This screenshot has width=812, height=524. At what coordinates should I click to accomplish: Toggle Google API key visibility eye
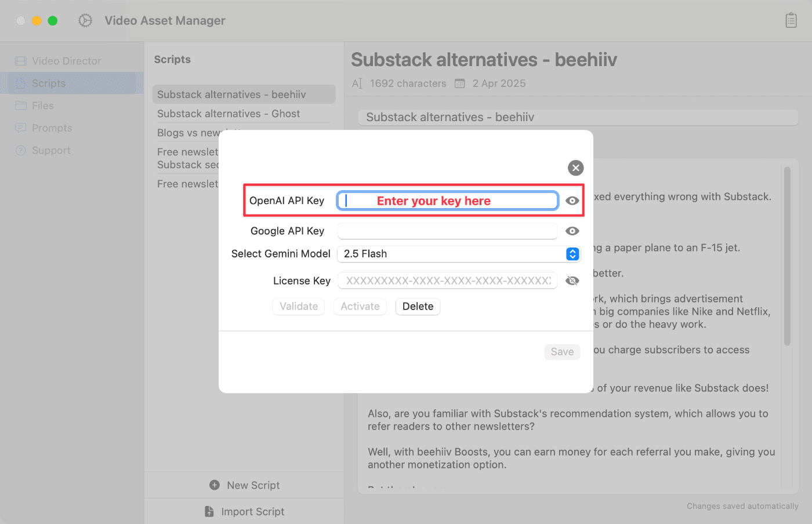[572, 231]
